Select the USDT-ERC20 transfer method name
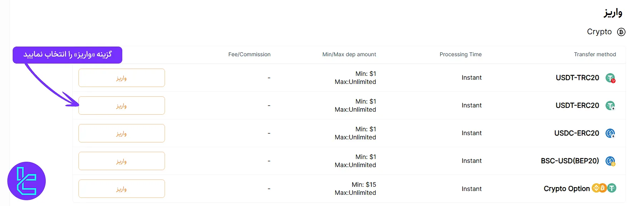The width and height of the screenshot is (644, 206). click(577, 106)
